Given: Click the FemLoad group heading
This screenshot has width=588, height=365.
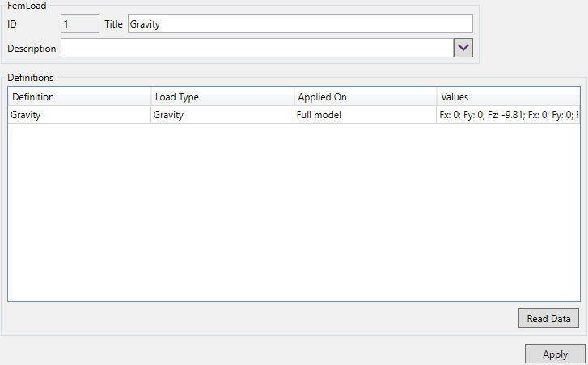Looking at the screenshot, I should tap(27, 5).
